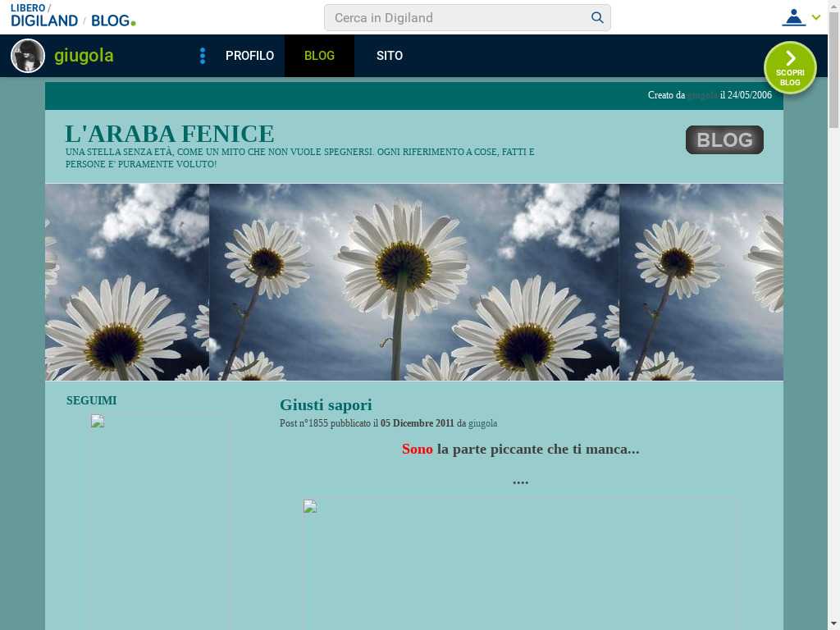The image size is (840, 630).
Task: Expand the account dropdown chevron
Action: pos(816,17)
